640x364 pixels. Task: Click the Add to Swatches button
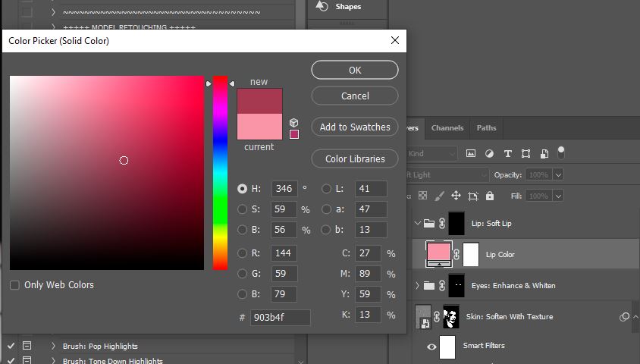pos(354,127)
